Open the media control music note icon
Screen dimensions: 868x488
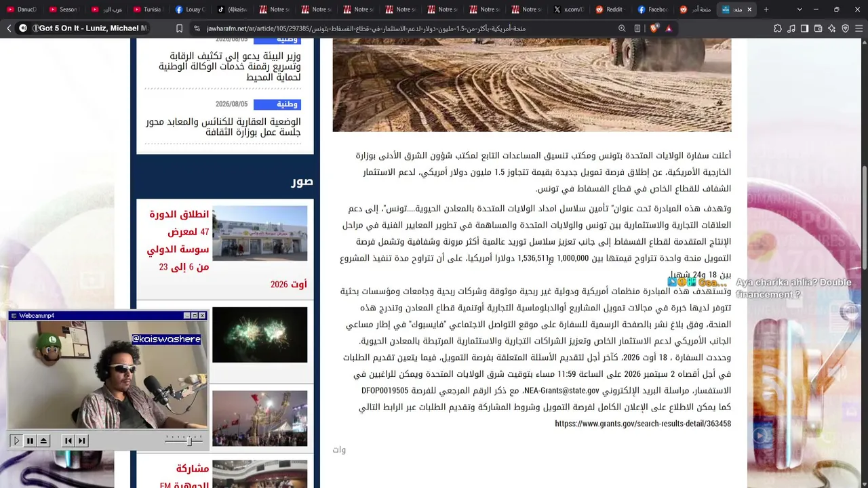pyautogui.click(x=791, y=28)
